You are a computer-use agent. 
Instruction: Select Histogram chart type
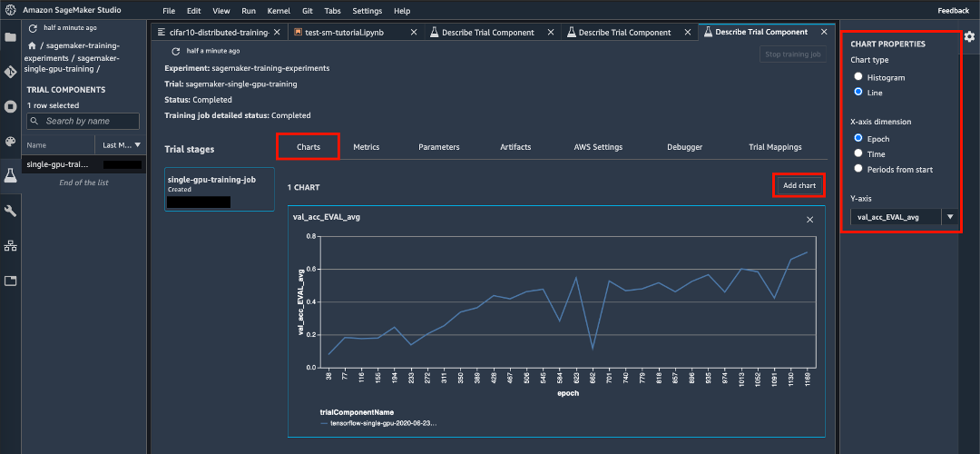click(858, 76)
